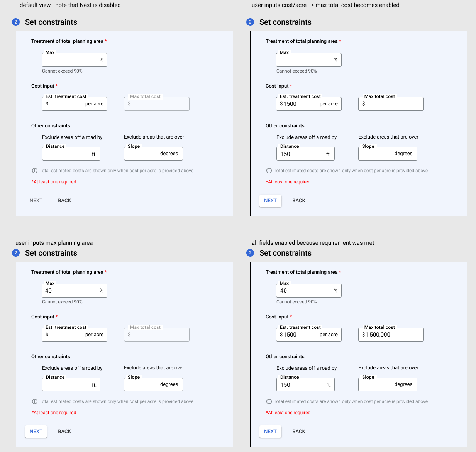Select the disabled Max total cost field in default view
The image size is (476, 452).
point(156,103)
